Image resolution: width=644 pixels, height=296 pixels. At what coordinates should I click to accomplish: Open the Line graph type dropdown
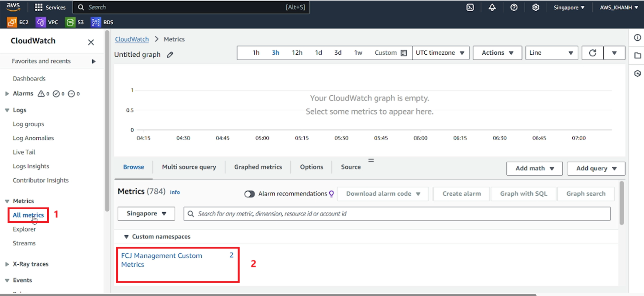551,53
